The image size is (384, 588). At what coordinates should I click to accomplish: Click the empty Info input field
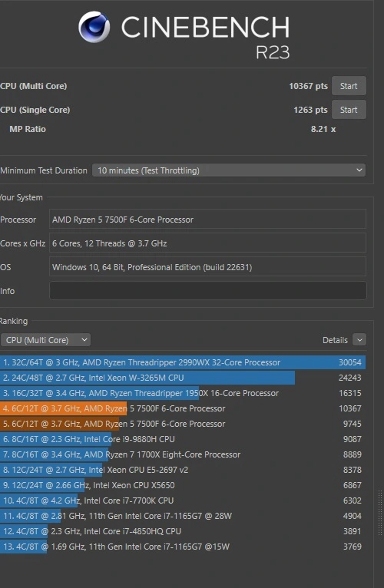[x=208, y=291]
